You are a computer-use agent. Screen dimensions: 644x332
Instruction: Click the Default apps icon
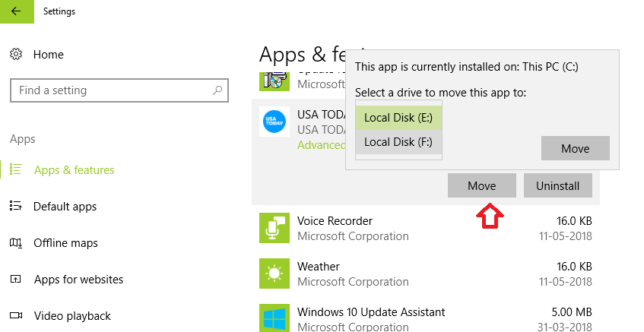pos(16,206)
